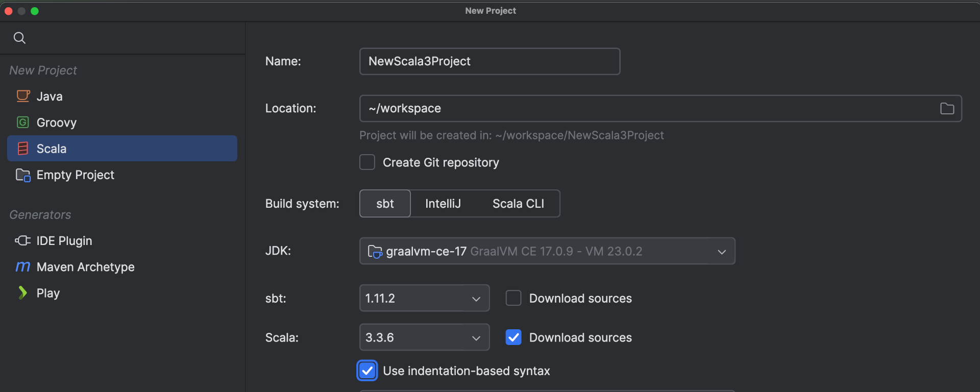980x392 pixels.
Task: Select Scala in the project list
Action: click(122, 149)
